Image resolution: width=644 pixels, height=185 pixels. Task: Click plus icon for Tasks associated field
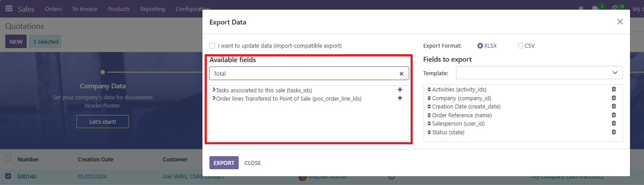click(400, 90)
